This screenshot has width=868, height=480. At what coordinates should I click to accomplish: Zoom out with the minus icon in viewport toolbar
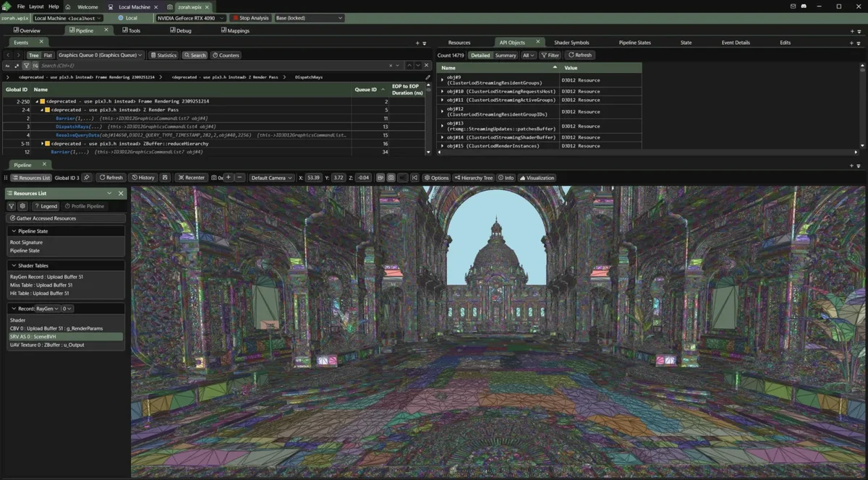(x=239, y=178)
